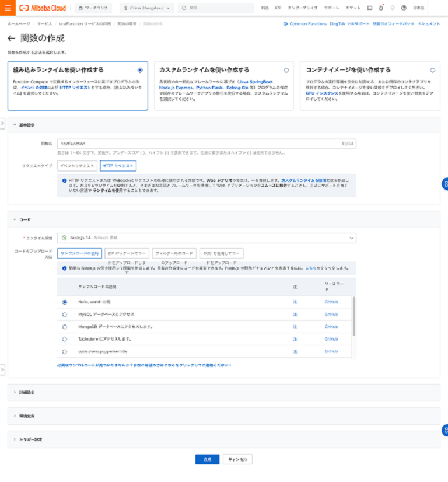The height and width of the screenshot is (482, 448).
Task: Click the Alibaba Cloud logo
Action: (x=43, y=8)
